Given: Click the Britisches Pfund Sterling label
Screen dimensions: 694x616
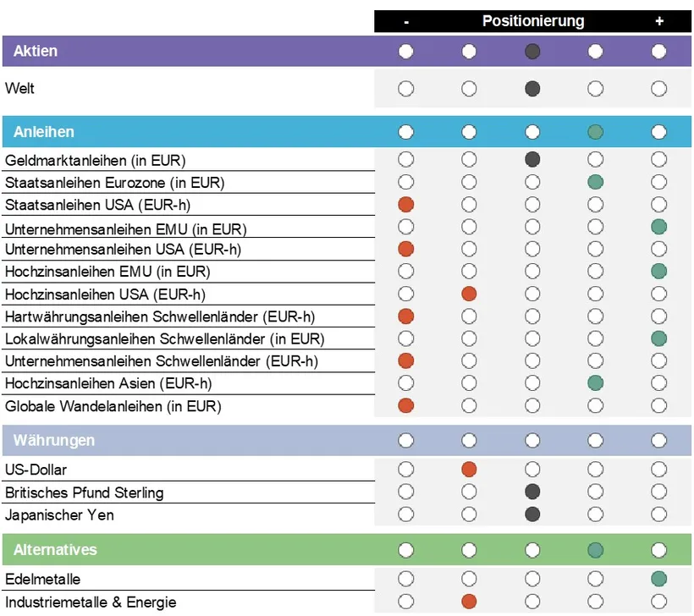Looking at the screenshot, I should point(84,492).
